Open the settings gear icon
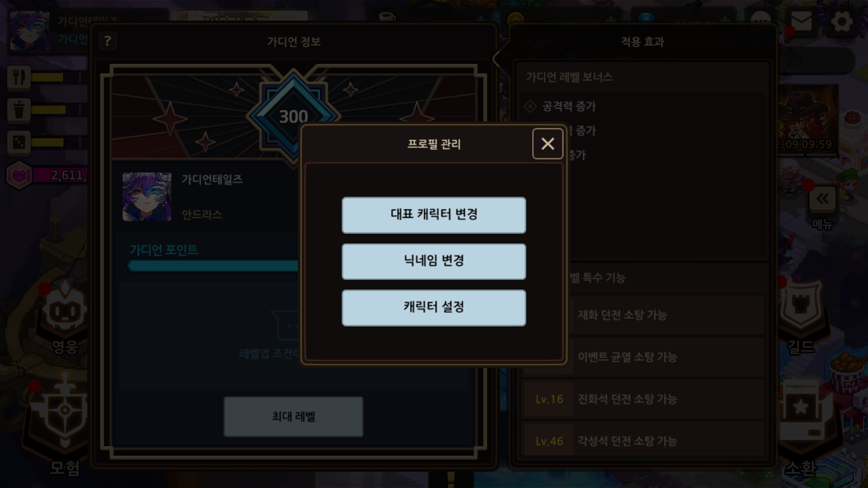 tap(841, 22)
